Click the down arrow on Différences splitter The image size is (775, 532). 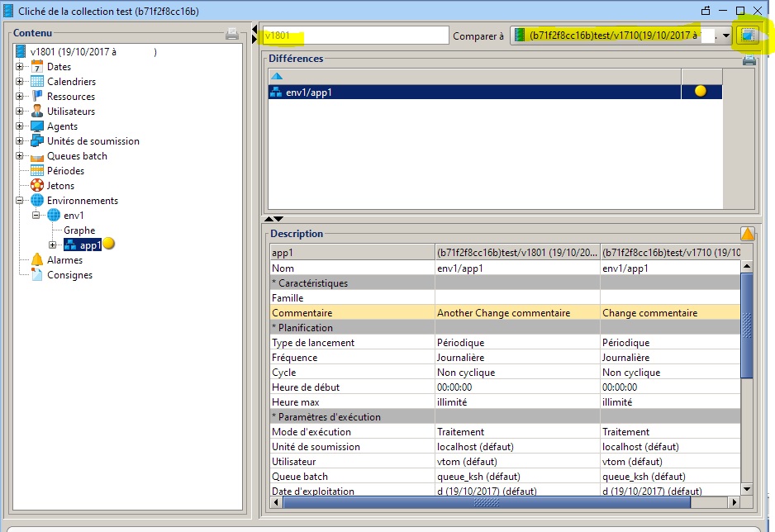[x=278, y=219]
